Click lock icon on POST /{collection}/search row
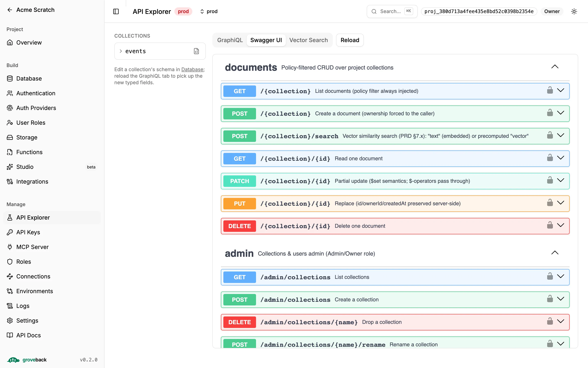The height and width of the screenshot is (368, 588). (550, 135)
